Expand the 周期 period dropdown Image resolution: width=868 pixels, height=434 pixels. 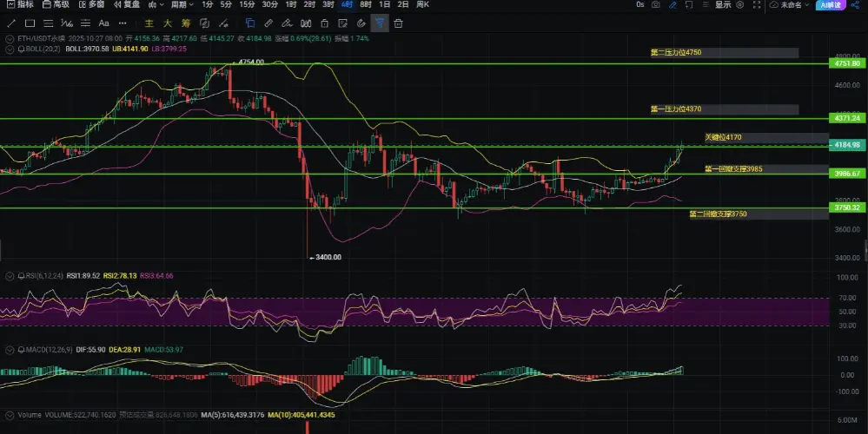pos(182,4)
